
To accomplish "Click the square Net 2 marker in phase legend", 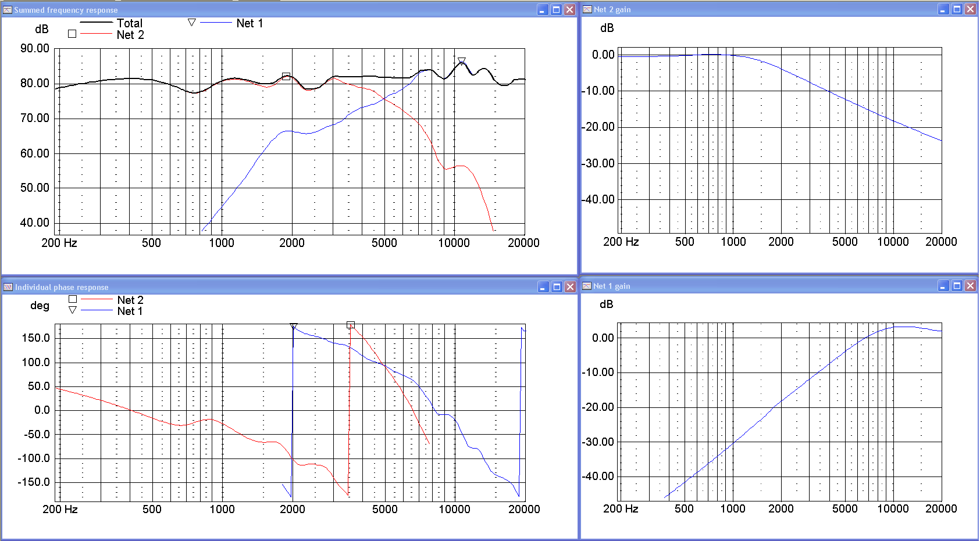I will click(x=73, y=299).
